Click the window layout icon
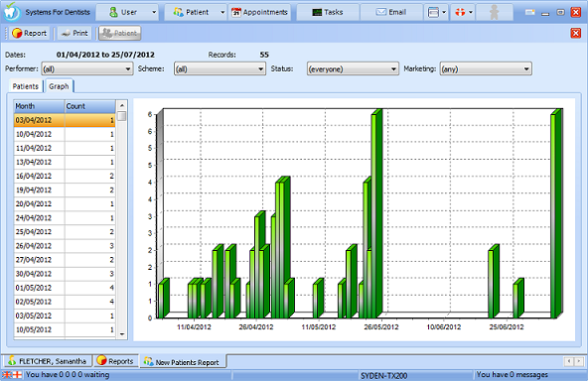Viewport: 588px width, 381px height. (x=433, y=12)
